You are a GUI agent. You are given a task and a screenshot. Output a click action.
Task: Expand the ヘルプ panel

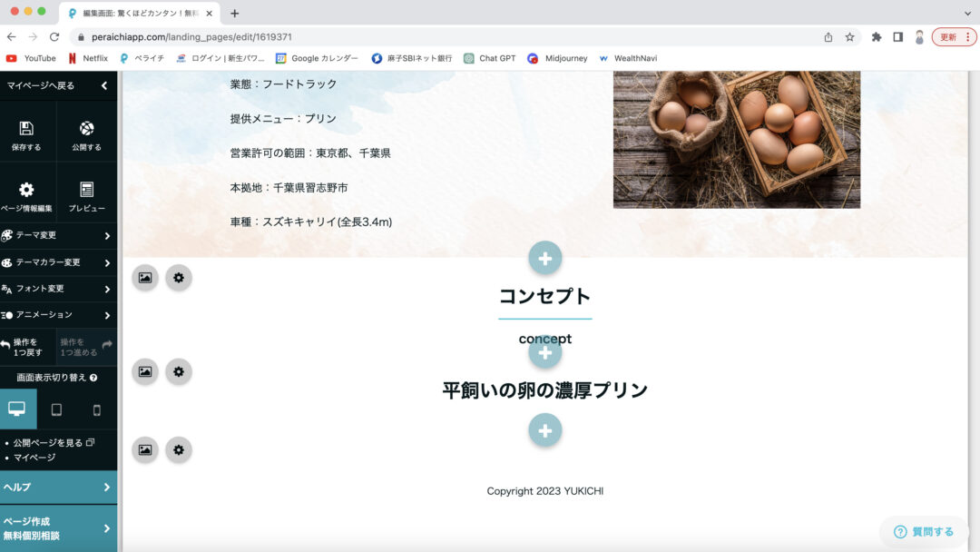tap(58, 487)
